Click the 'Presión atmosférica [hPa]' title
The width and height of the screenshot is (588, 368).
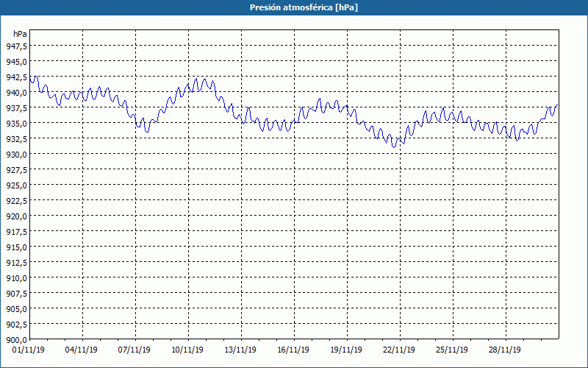pos(304,7)
